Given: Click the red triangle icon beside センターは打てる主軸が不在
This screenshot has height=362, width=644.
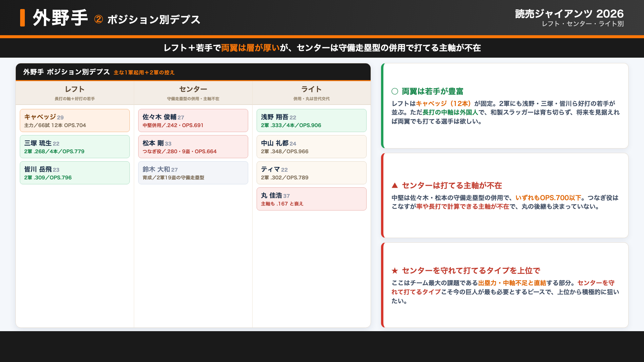Looking at the screenshot, I should (x=395, y=185).
